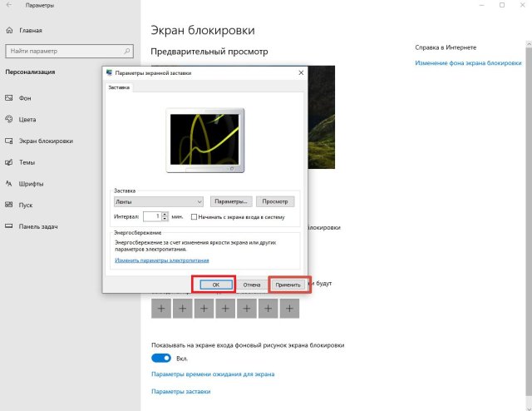Toggle the lock screen background picture switch
This screenshot has width=532, height=411.
pyautogui.click(x=160, y=358)
